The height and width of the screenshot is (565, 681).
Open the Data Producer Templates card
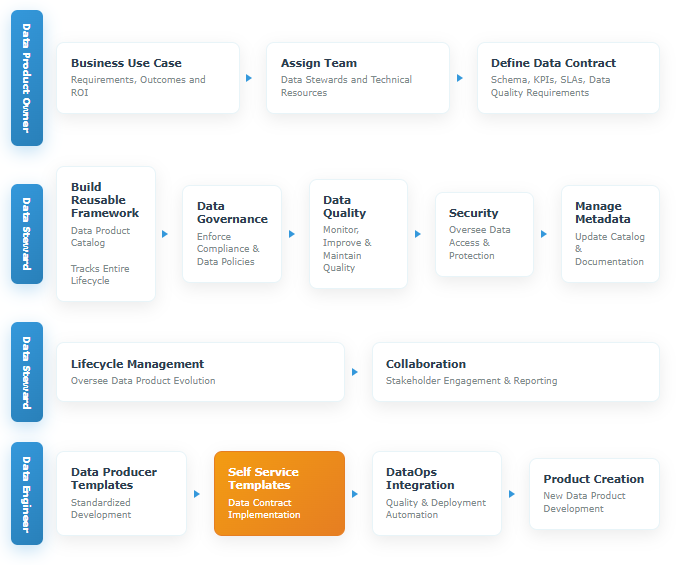tap(122, 493)
